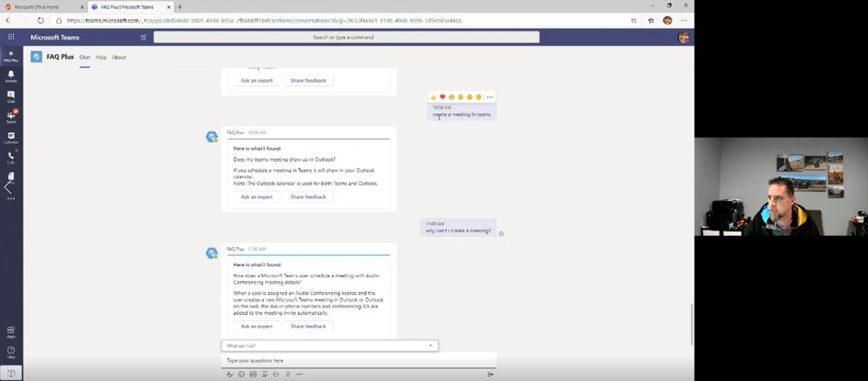This screenshot has width=868, height=381.
Task: Open the FAQ Plus app in left rail
Action: [11, 56]
